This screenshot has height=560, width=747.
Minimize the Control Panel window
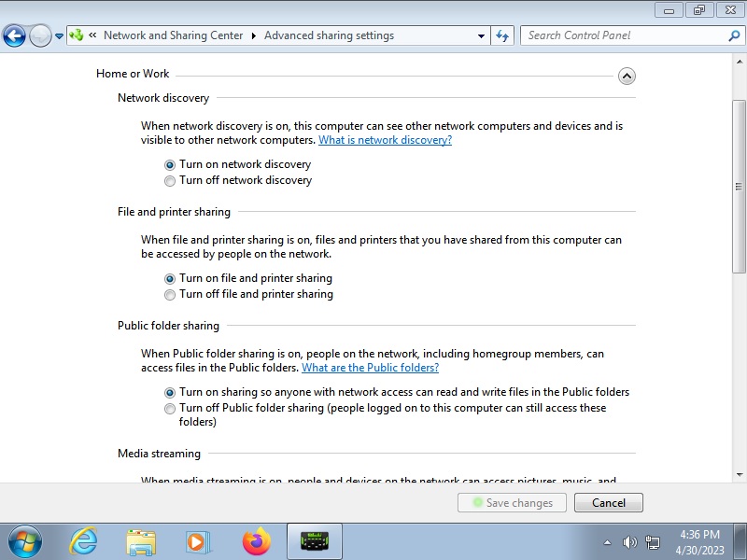[x=669, y=10]
